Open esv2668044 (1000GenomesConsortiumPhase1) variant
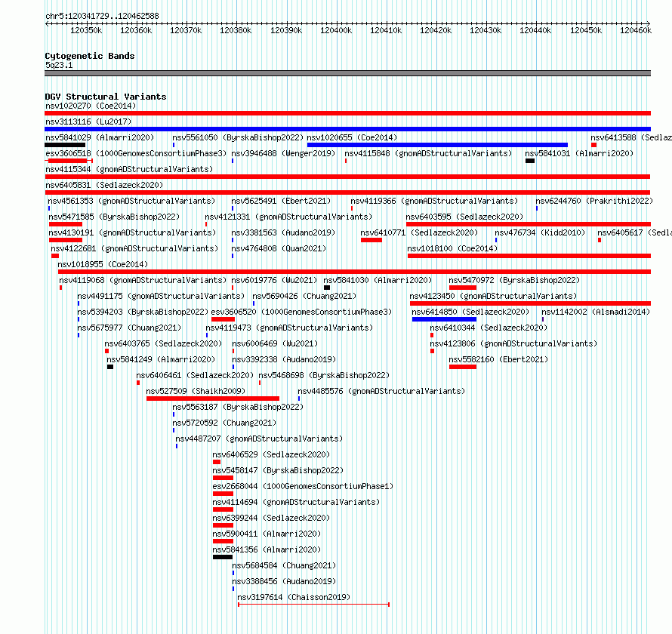The width and height of the screenshot is (672, 634). [x=303, y=486]
